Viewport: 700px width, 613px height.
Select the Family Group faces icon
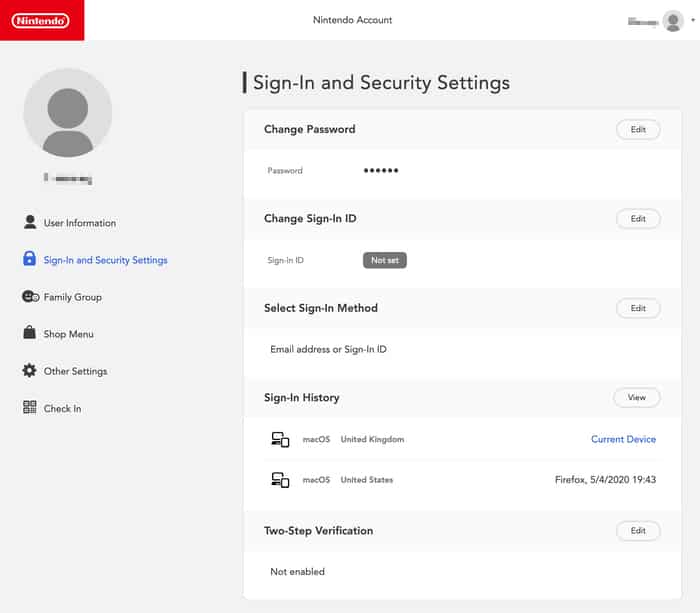(30, 296)
